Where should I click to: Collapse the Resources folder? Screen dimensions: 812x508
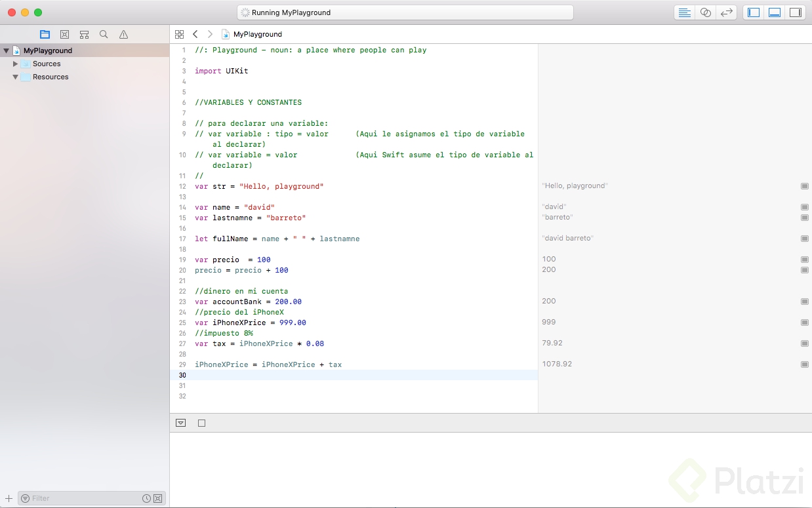point(15,77)
